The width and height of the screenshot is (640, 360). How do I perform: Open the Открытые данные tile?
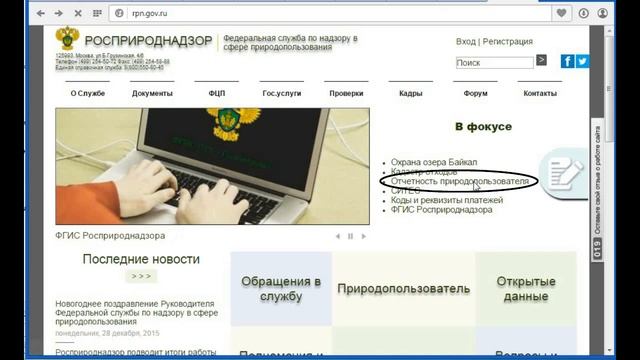click(x=526, y=289)
